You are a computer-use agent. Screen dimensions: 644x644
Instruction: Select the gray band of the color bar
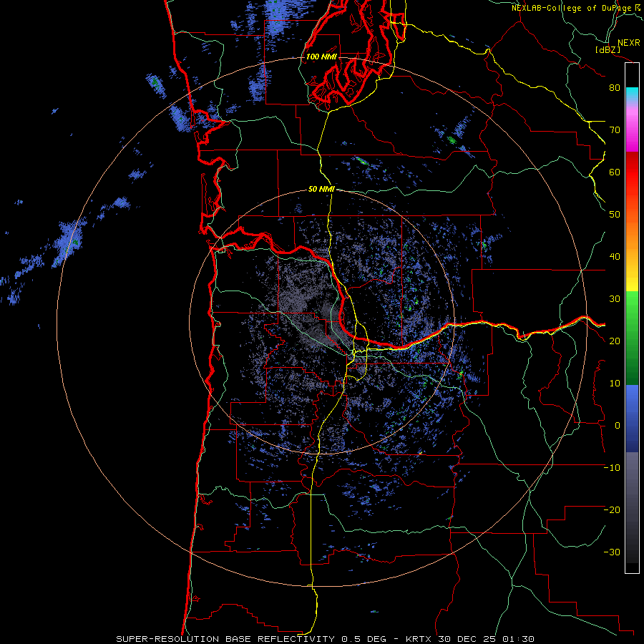[x=632, y=477]
